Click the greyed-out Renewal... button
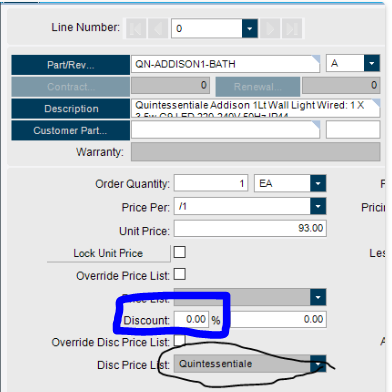The height and width of the screenshot is (392, 392). pyautogui.click(x=258, y=87)
